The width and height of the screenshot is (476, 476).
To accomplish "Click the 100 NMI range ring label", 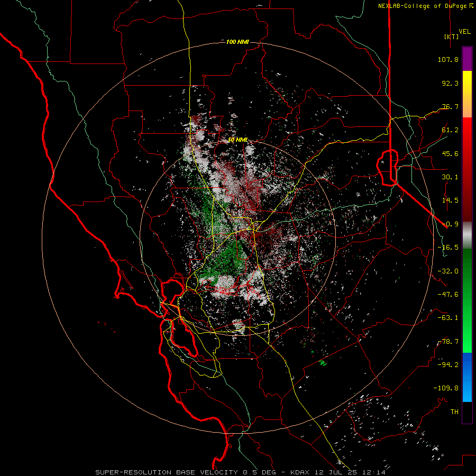I will coord(237,42).
